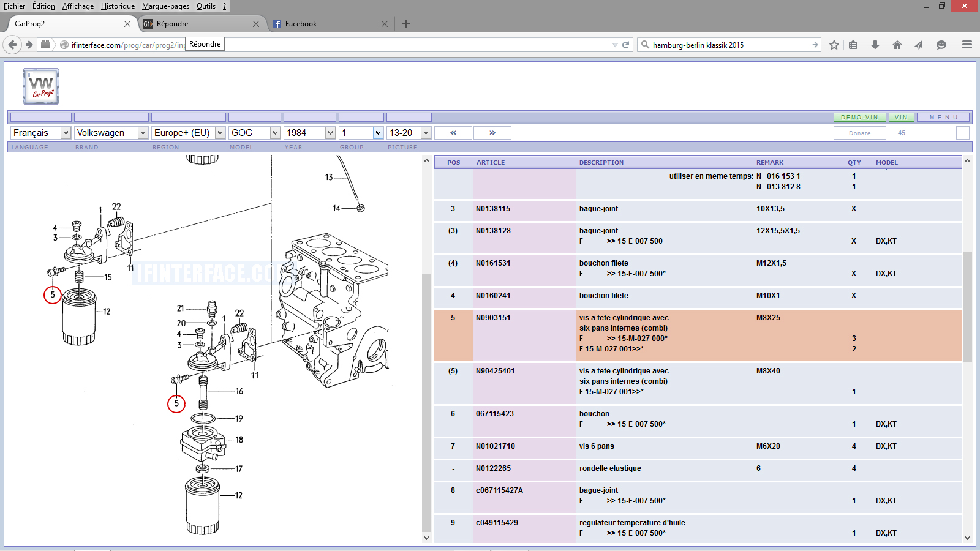This screenshot has height=551, width=980.
Task: Select article N0903151 in the highlighted row
Action: [493, 318]
